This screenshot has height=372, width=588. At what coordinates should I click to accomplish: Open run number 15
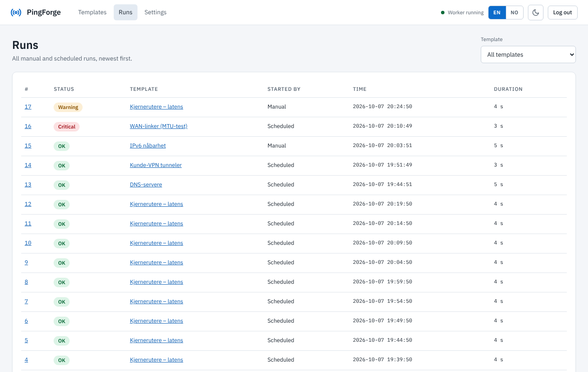tap(28, 146)
